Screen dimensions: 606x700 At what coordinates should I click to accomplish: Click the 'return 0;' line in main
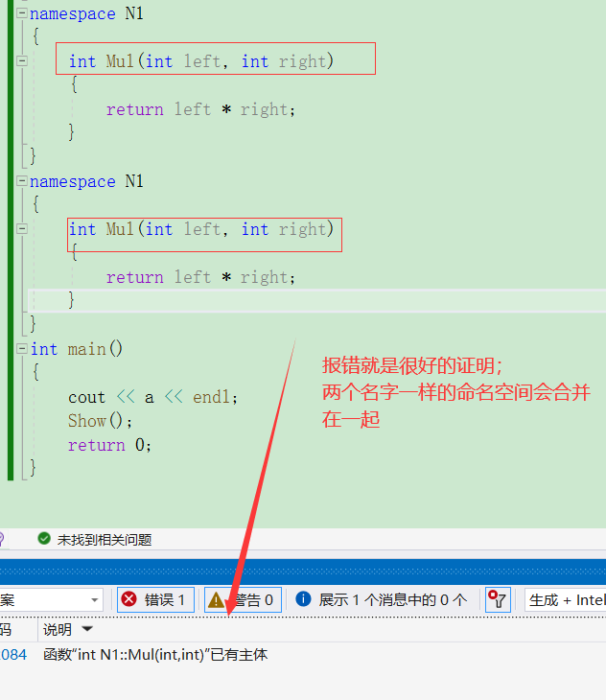(x=109, y=445)
